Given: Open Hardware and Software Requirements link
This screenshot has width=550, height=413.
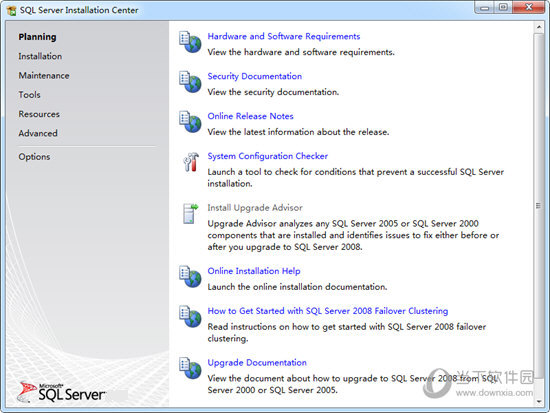Looking at the screenshot, I should point(283,36).
